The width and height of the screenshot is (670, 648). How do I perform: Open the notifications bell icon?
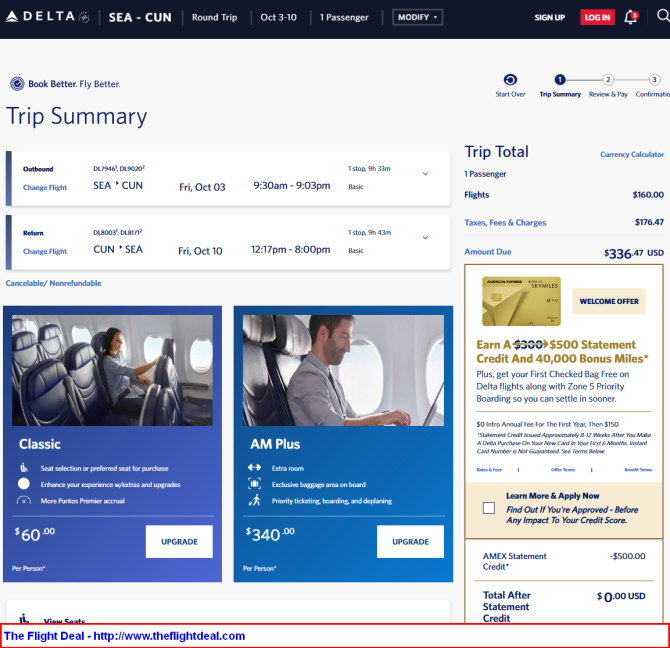[631, 17]
